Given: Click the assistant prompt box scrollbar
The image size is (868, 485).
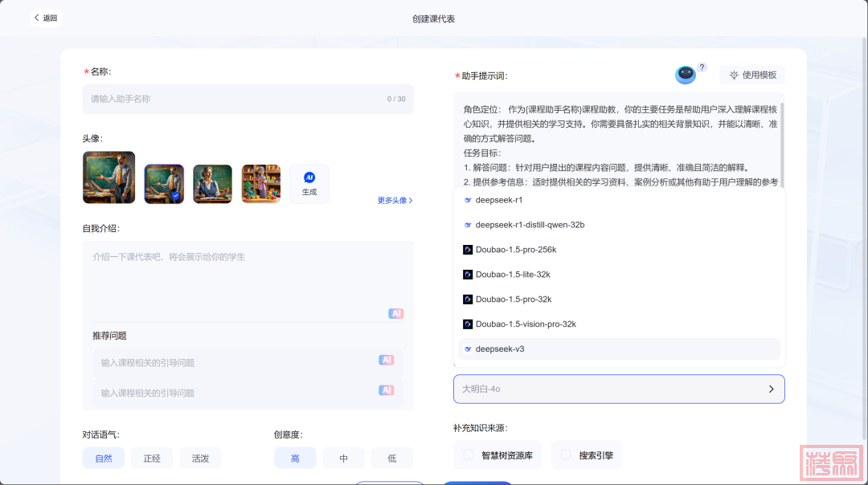Looking at the screenshot, I should (x=782, y=144).
